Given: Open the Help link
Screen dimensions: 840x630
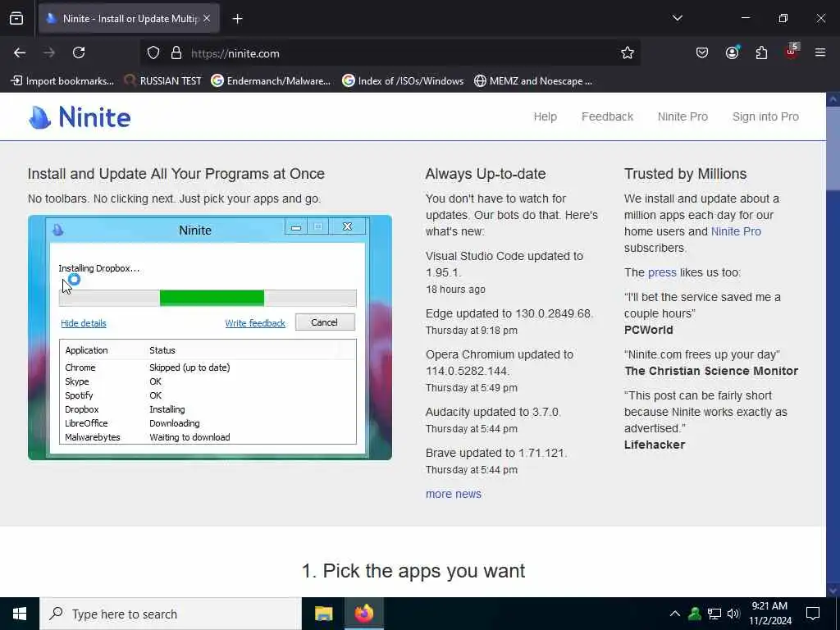Looking at the screenshot, I should coord(545,116).
